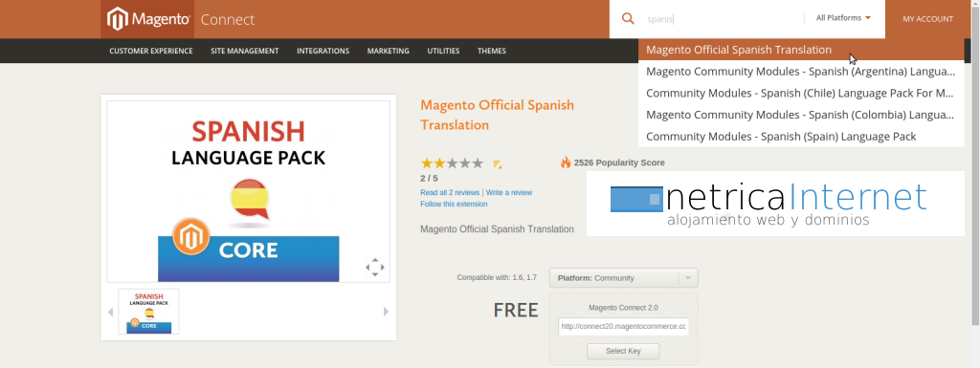Click the main Spanish Language Pack image

pos(248,191)
